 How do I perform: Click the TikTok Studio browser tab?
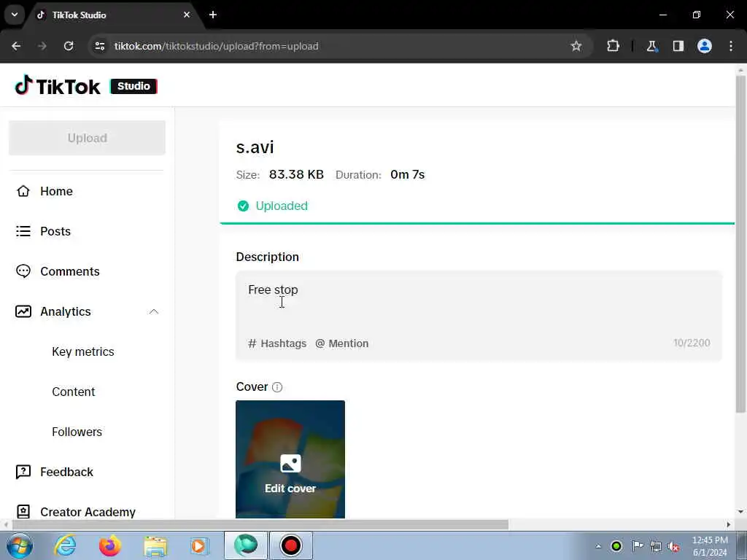115,15
